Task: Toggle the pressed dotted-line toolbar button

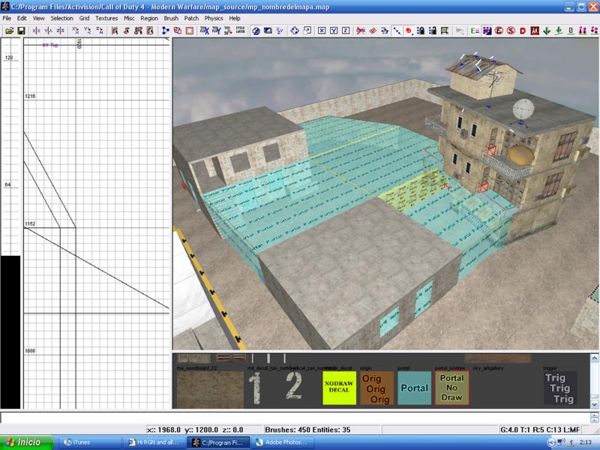Action: [x=397, y=31]
